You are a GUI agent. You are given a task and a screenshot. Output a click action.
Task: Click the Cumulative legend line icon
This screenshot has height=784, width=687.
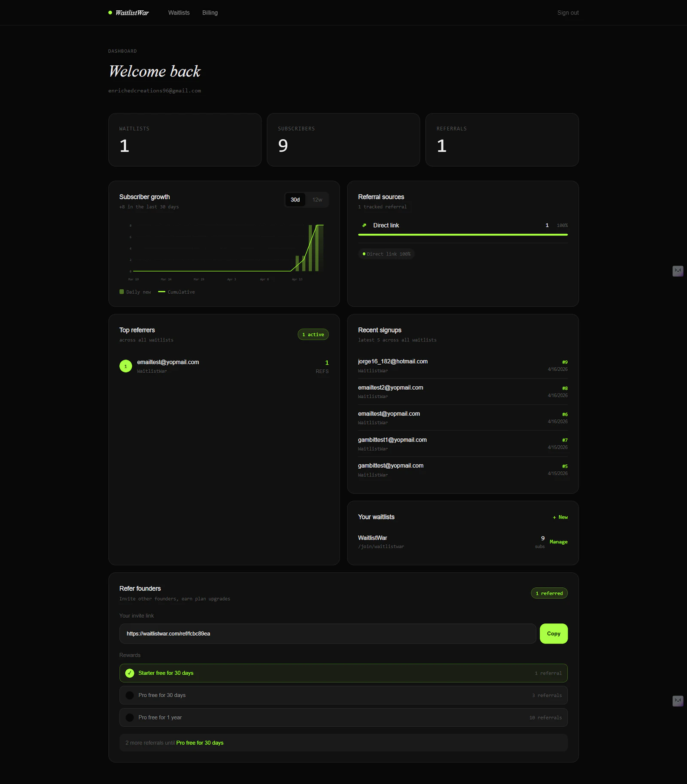162,291
